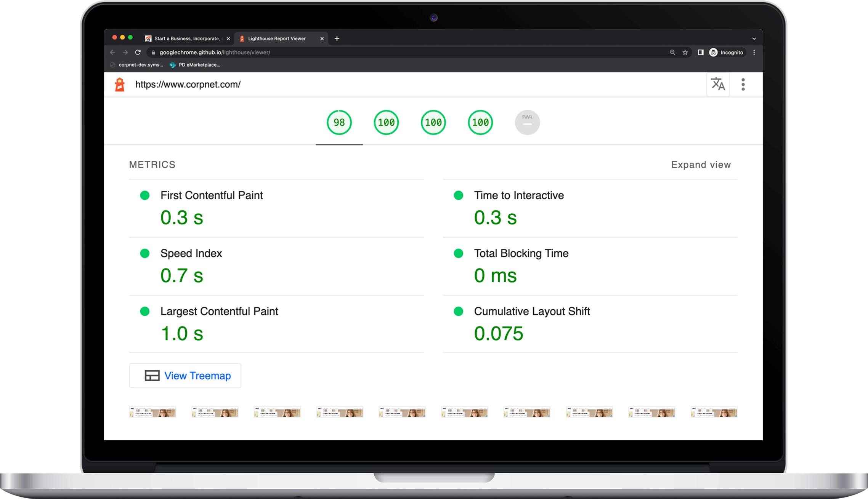The height and width of the screenshot is (499, 868).
Task: Click the Speed Index metric label
Action: 191,253
